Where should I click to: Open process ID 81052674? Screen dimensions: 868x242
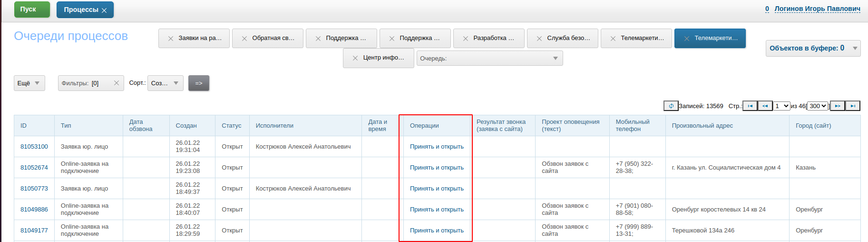(x=34, y=168)
